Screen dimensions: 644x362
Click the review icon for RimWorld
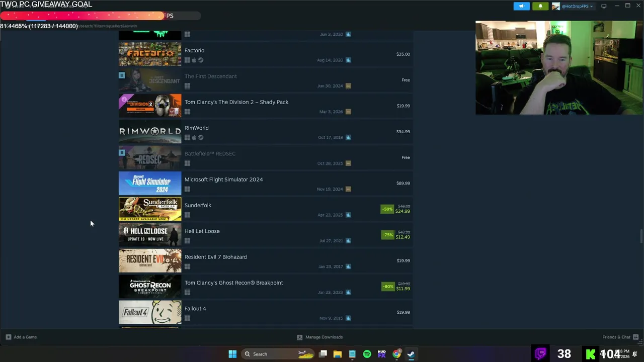[348, 137]
